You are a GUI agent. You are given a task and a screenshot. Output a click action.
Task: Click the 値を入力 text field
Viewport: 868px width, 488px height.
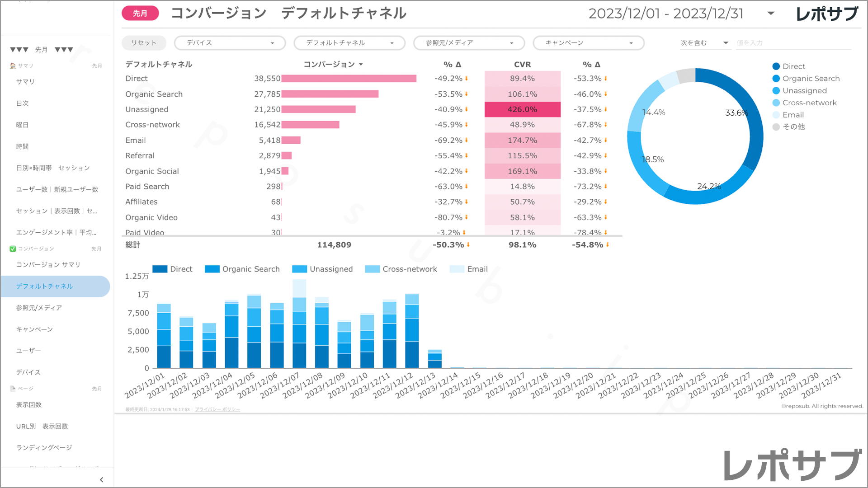click(x=793, y=43)
